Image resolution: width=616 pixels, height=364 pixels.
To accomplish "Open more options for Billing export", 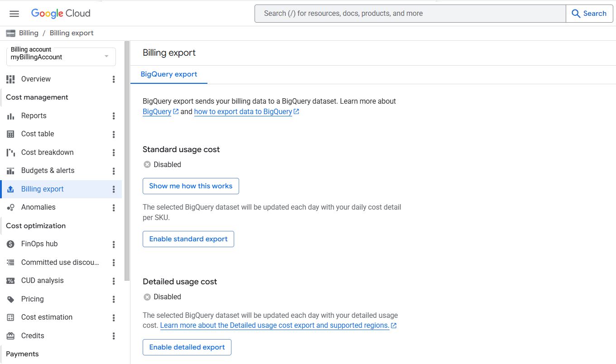I will pyautogui.click(x=114, y=189).
